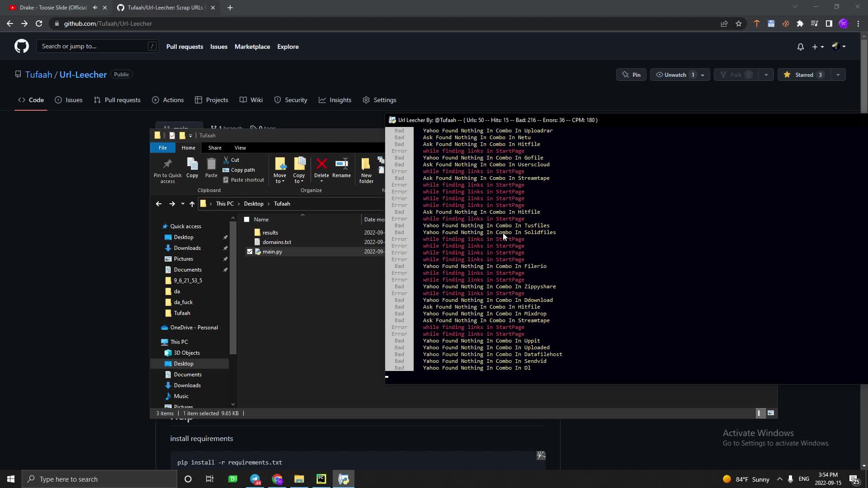Copy the pip install code snippet
This screenshot has height=488, width=868.
point(541,455)
